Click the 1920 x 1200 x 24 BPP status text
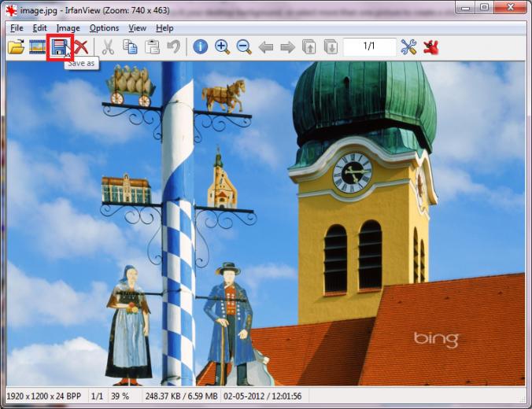This screenshot has width=532, height=409. [44, 396]
